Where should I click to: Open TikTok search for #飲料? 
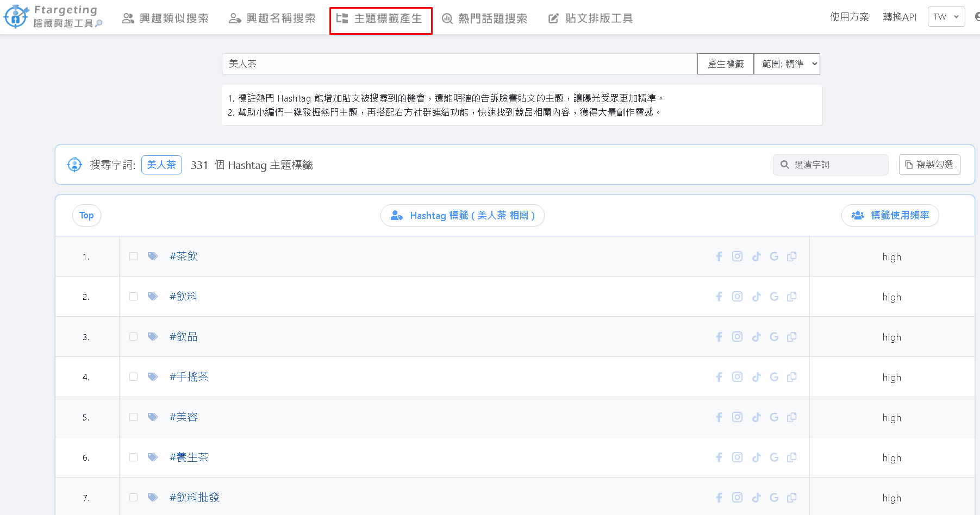tap(756, 297)
